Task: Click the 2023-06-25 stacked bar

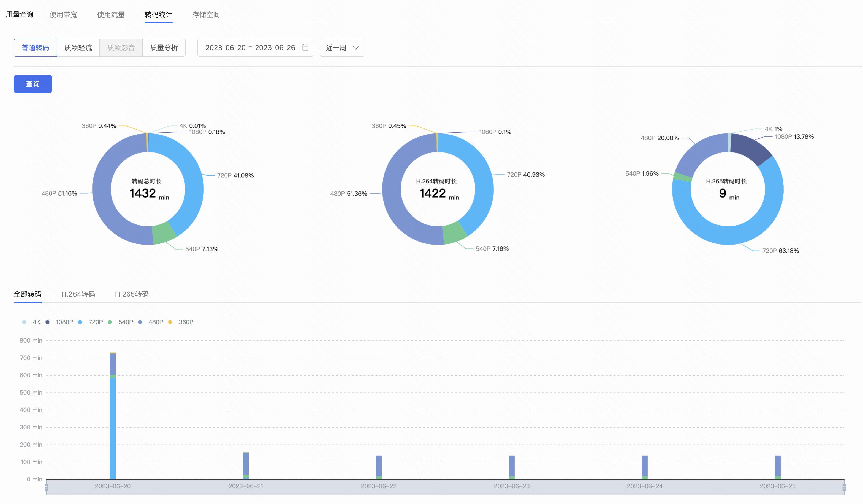Action: pos(778,467)
